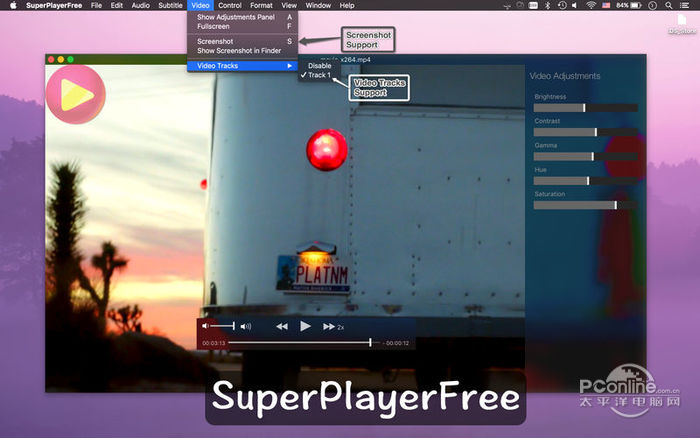
Task: Open the Window menu
Action: tap(318, 5)
